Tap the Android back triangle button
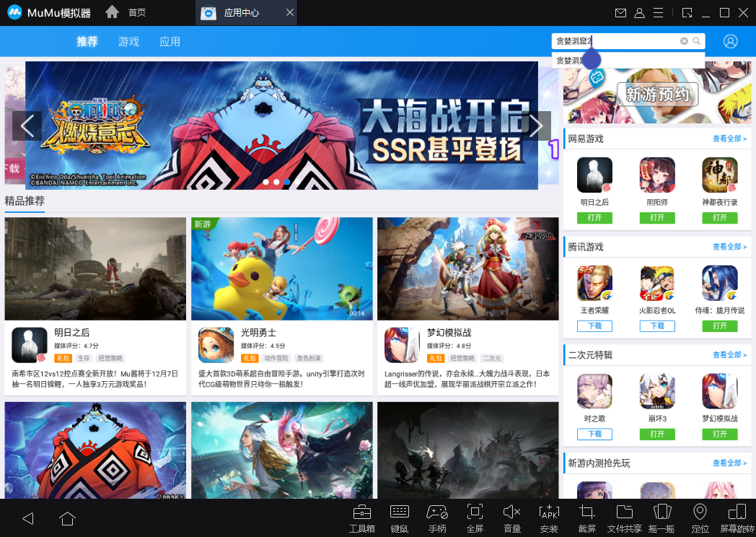Viewport: 756px width, 537px height. (28, 519)
